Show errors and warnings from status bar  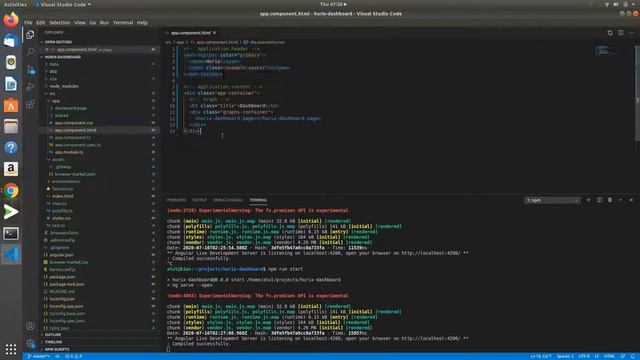pyautogui.click(x=73, y=356)
